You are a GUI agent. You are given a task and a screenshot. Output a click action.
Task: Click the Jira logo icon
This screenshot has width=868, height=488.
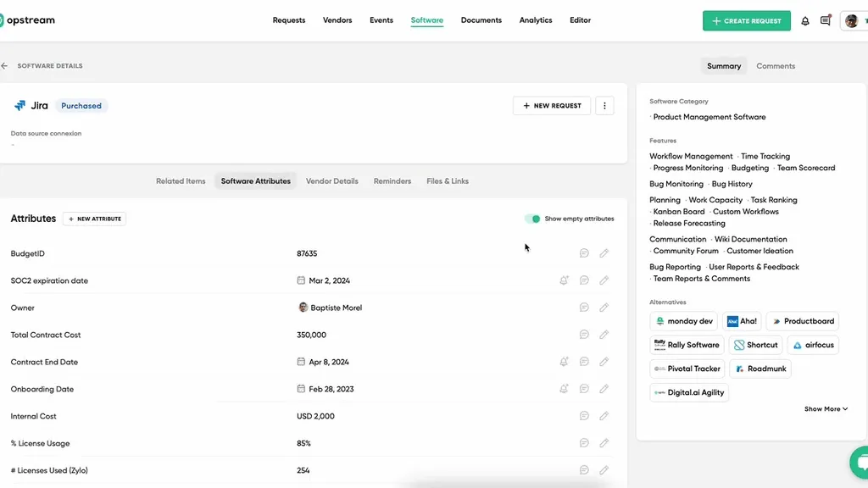coord(20,105)
